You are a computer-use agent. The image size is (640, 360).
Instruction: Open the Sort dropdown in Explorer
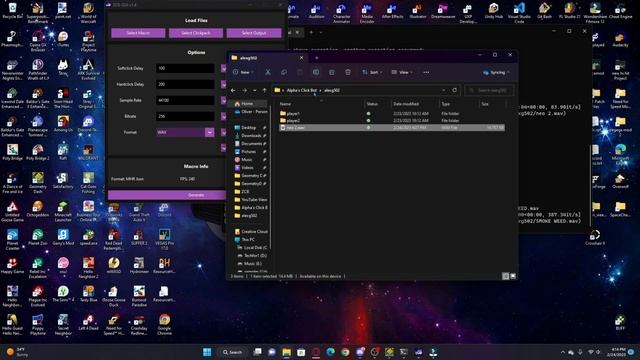[x=372, y=72]
